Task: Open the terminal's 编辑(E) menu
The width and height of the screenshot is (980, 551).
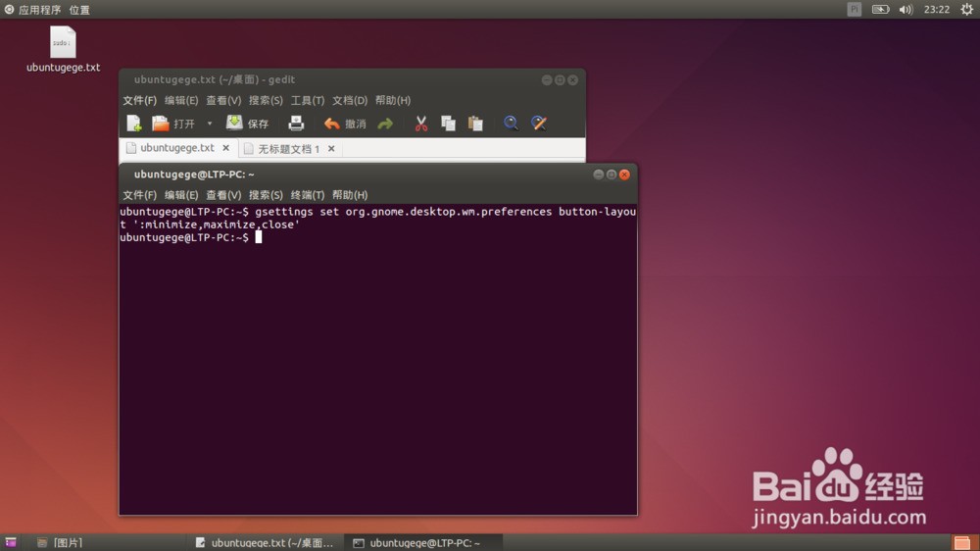Action: coord(181,195)
